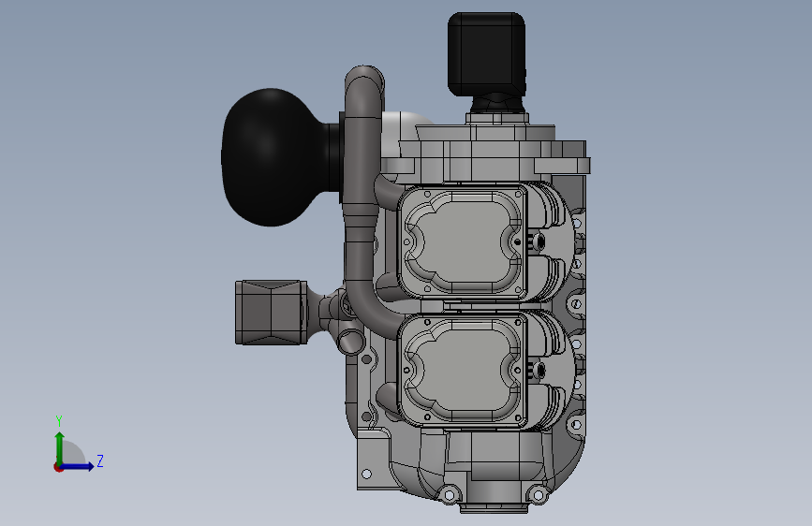Select the lower cylinder head cover

(x=463, y=371)
